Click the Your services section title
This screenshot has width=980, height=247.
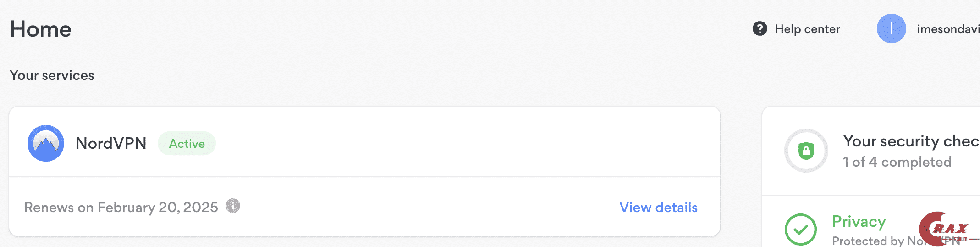point(52,75)
